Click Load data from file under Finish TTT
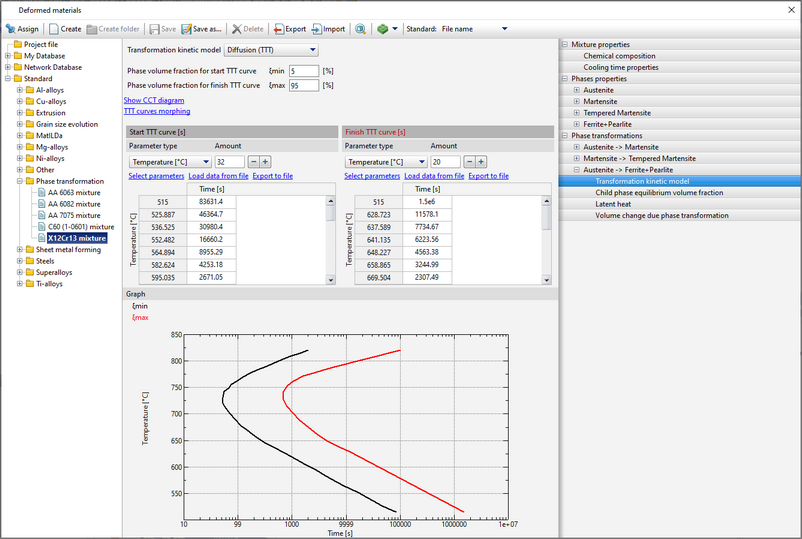The height and width of the screenshot is (539, 802). tap(433, 176)
